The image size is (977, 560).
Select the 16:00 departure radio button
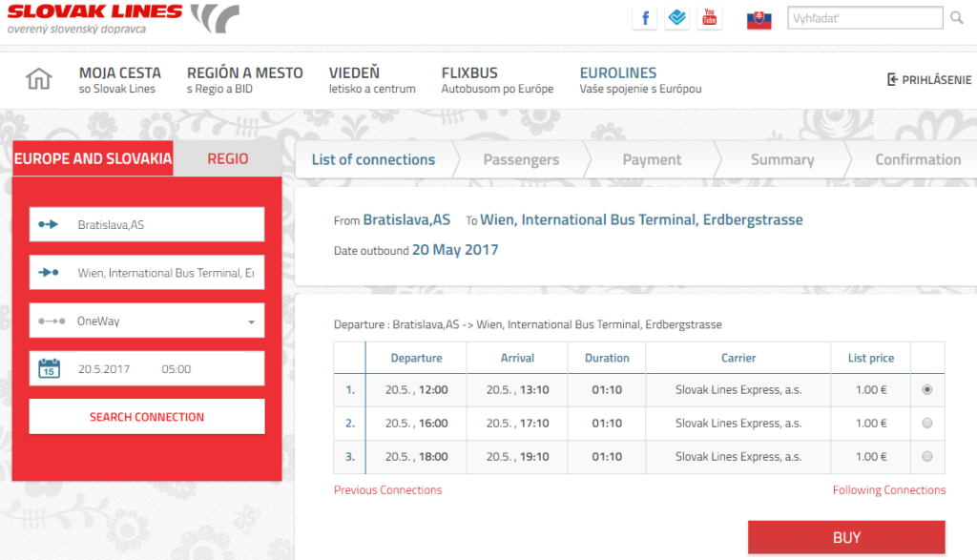927,423
